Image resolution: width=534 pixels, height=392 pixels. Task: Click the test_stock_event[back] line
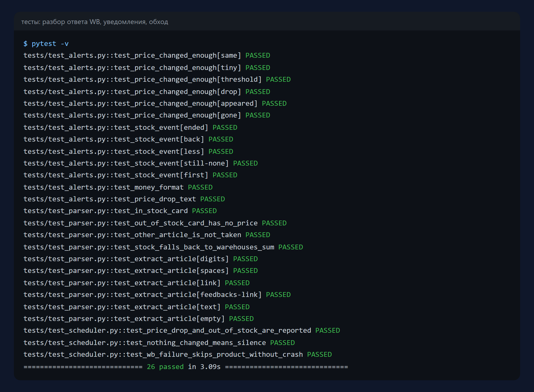point(128,139)
